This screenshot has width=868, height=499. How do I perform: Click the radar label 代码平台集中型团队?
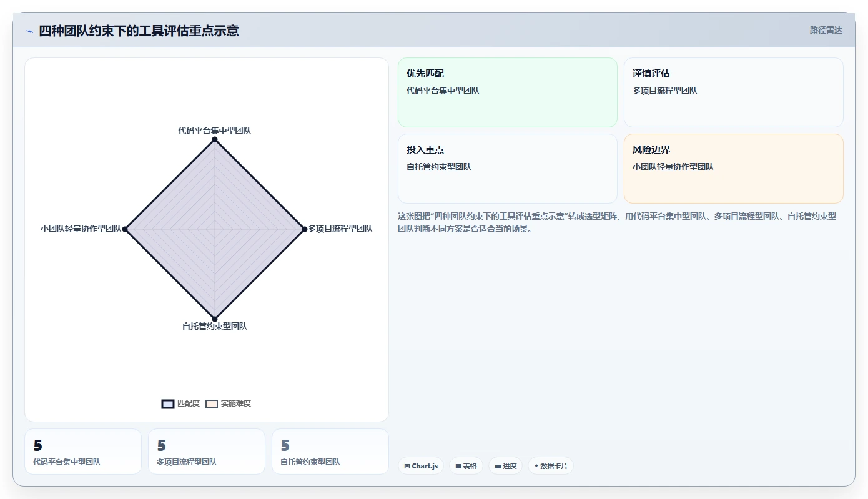[x=215, y=131]
